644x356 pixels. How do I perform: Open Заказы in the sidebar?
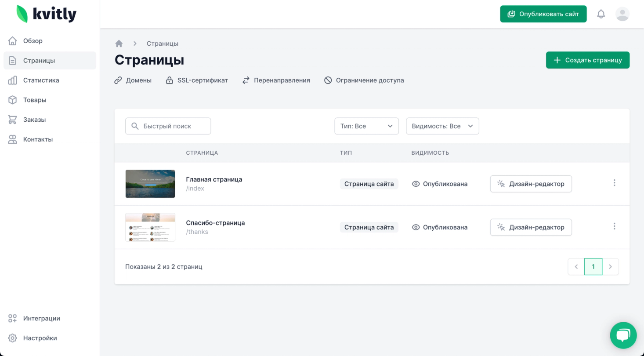click(x=50, y=120)
